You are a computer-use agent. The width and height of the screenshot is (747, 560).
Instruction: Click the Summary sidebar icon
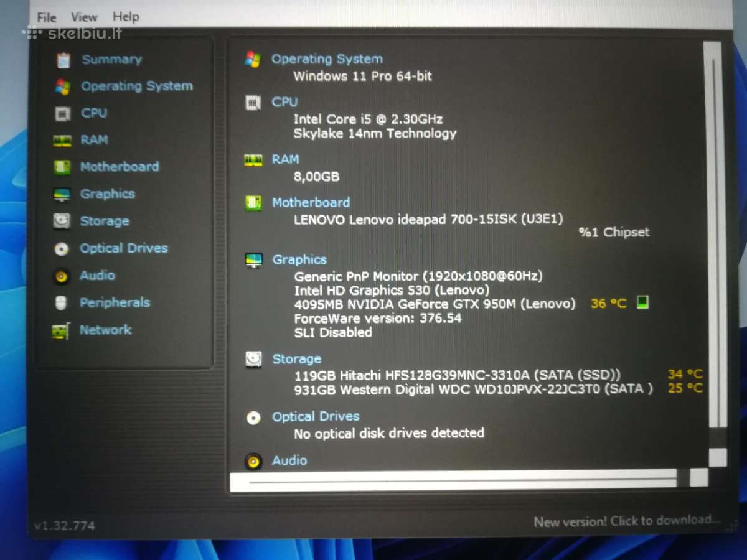coord(63,60)
